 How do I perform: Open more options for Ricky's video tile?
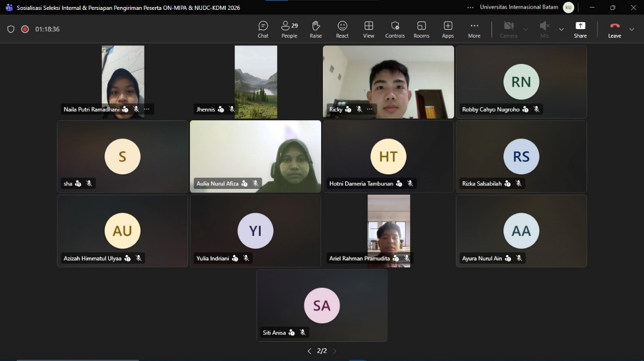coord(370,109)
